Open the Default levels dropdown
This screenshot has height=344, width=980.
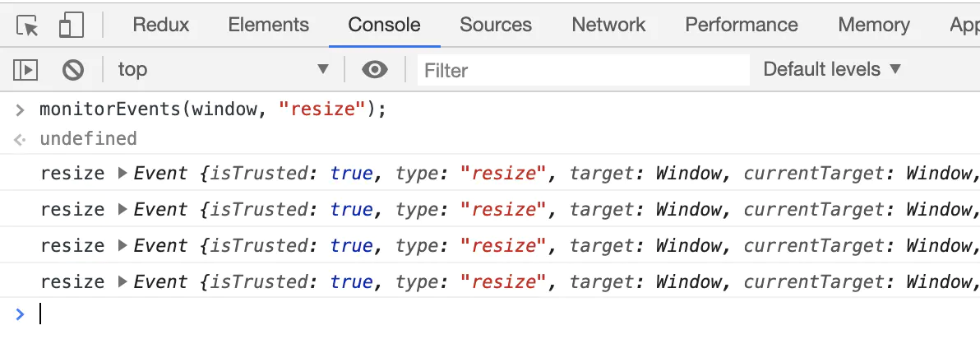pyautogui.click(x=832, y=70)
